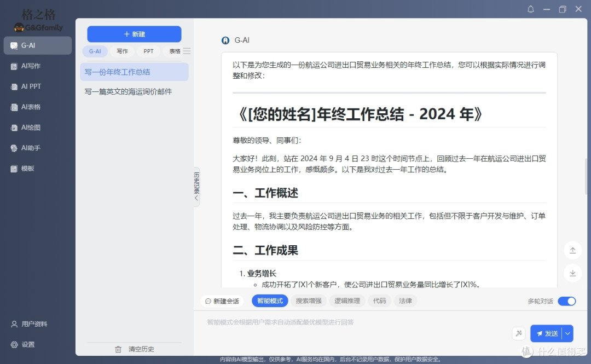Select 智能模式 mode
This screenshot has width=591, height=364.
270,301
